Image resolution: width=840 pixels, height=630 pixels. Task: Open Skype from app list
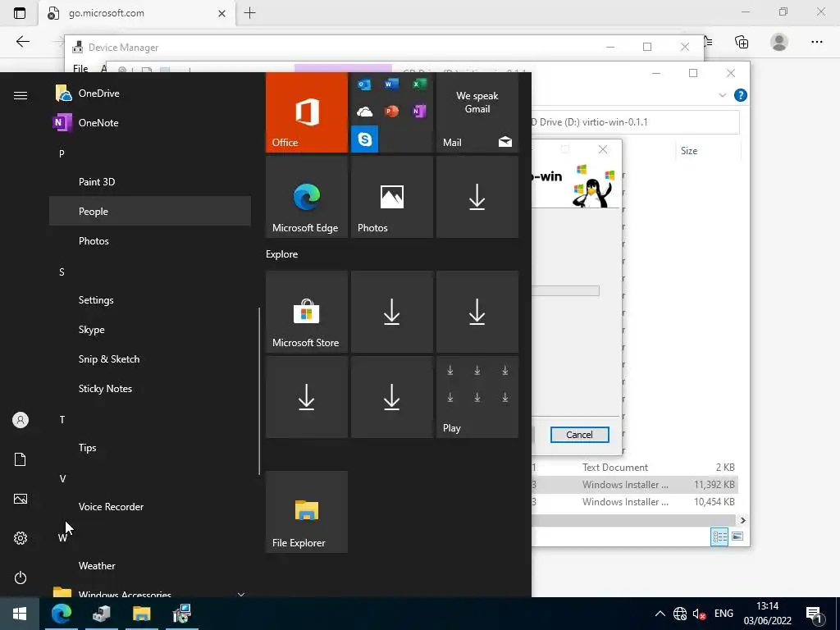click(x=150, y=330)
